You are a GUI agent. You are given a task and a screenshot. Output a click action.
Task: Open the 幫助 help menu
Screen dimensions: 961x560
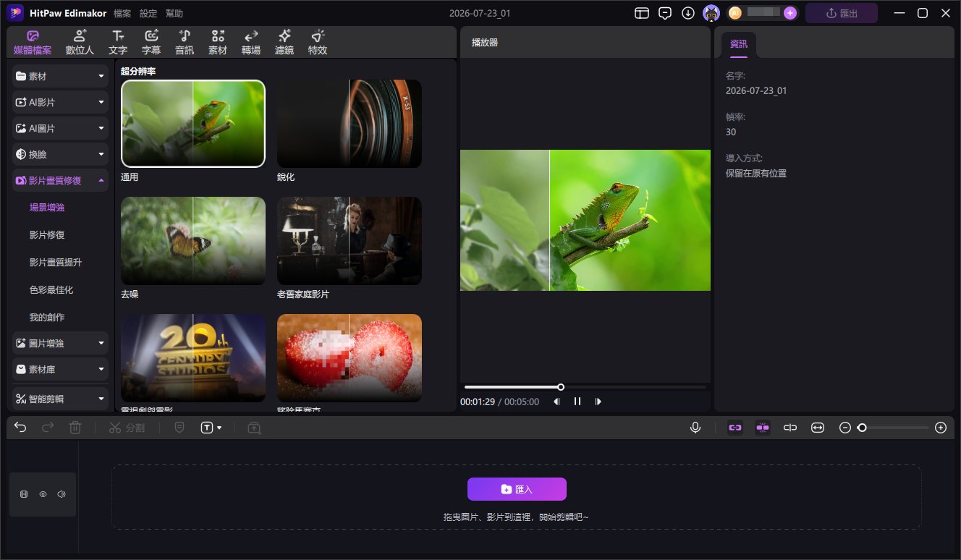click(174, 13)
